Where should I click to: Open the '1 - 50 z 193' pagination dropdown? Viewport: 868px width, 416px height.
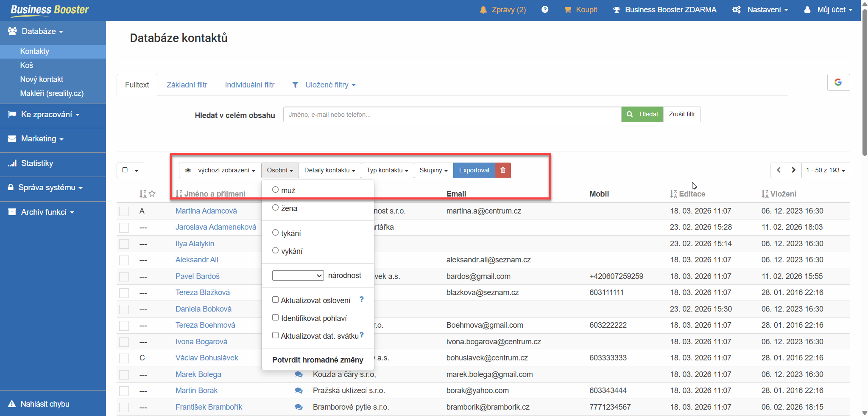[825, 170]
